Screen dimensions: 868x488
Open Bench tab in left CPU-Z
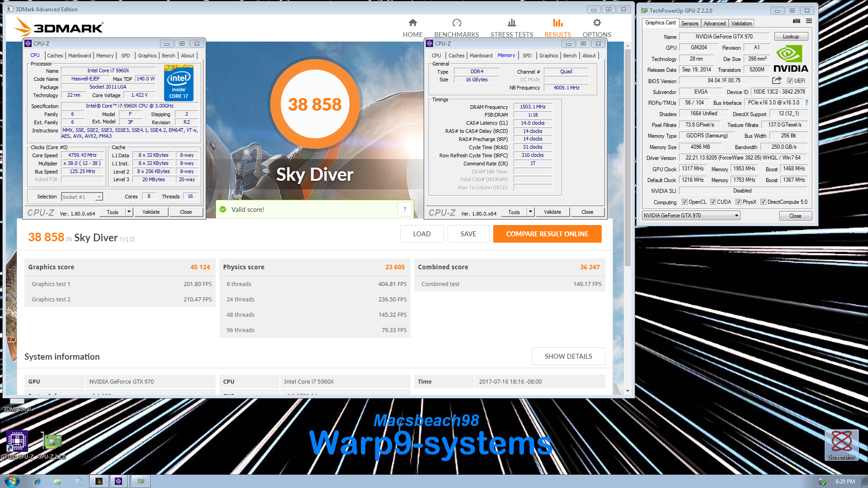pyautogui.click(x=168, y=56)
